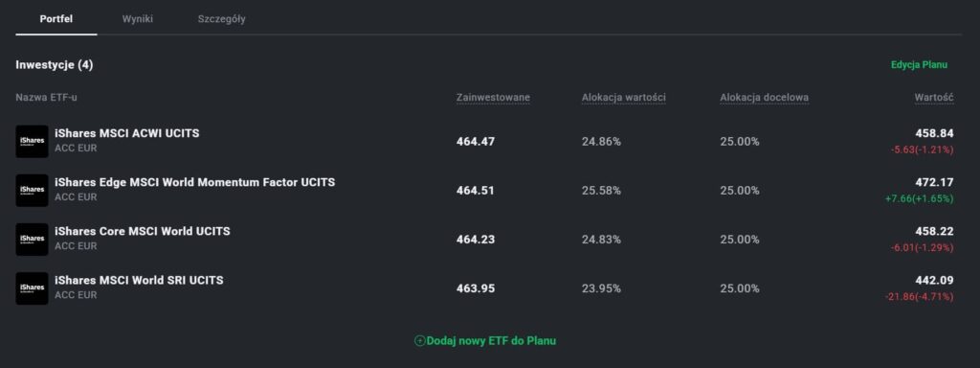Click the Alokacja docelowa column header
Screen dimensions: 980x368
click(765, 98)
